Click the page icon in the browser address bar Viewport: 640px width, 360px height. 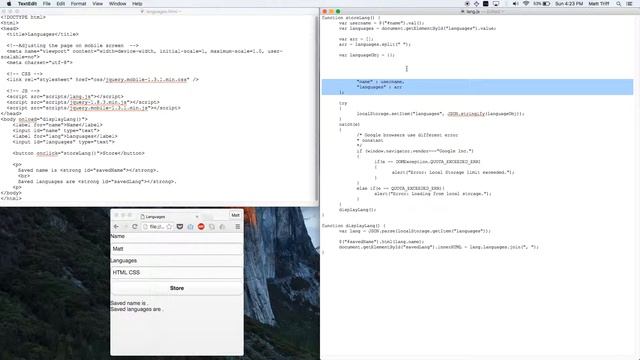(145, 227)
